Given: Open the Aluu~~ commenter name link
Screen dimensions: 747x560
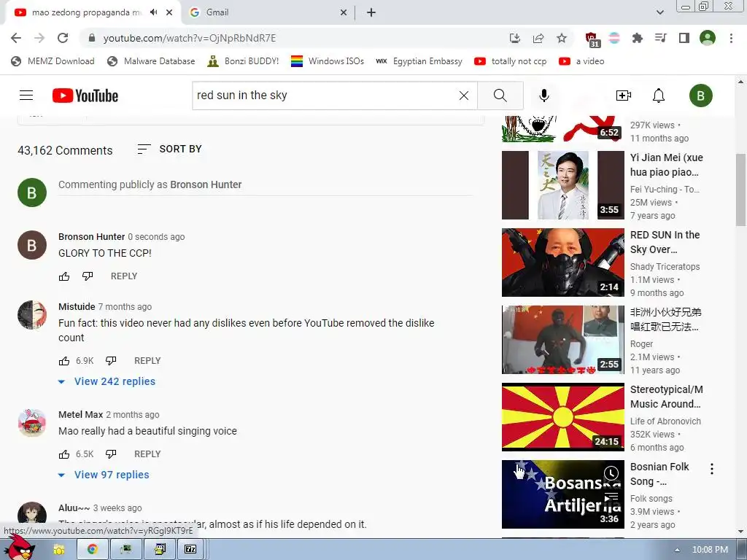Looking at the screenshot, I should [x=74, y=508].
